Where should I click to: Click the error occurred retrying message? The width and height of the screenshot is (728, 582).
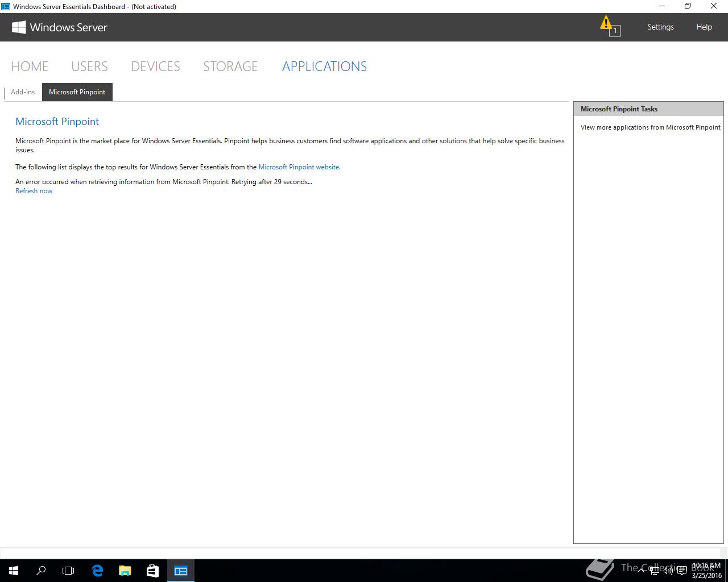pyautogui.click(x=164, y=182)
